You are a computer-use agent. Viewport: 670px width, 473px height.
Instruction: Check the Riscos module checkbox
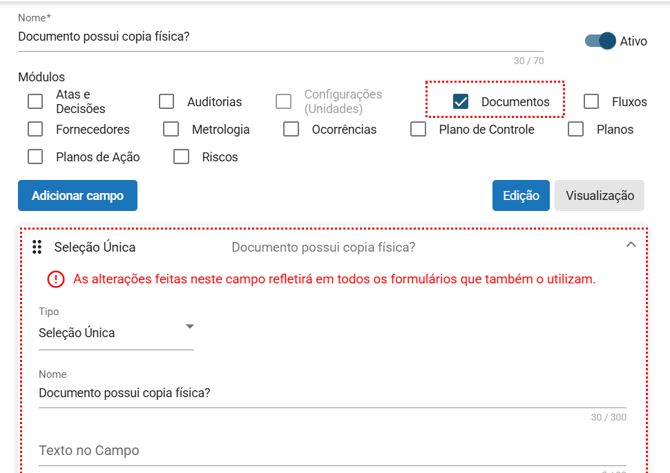pos(181,156)
